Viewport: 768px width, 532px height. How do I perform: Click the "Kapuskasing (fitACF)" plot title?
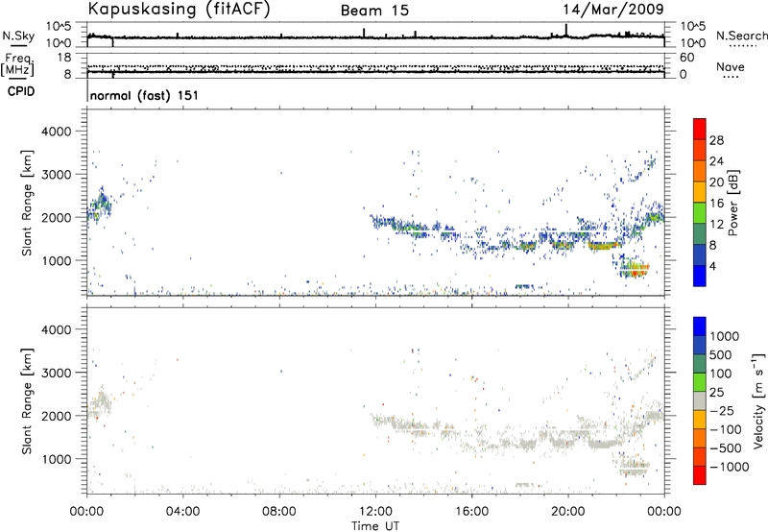click(x=179, y=10)
